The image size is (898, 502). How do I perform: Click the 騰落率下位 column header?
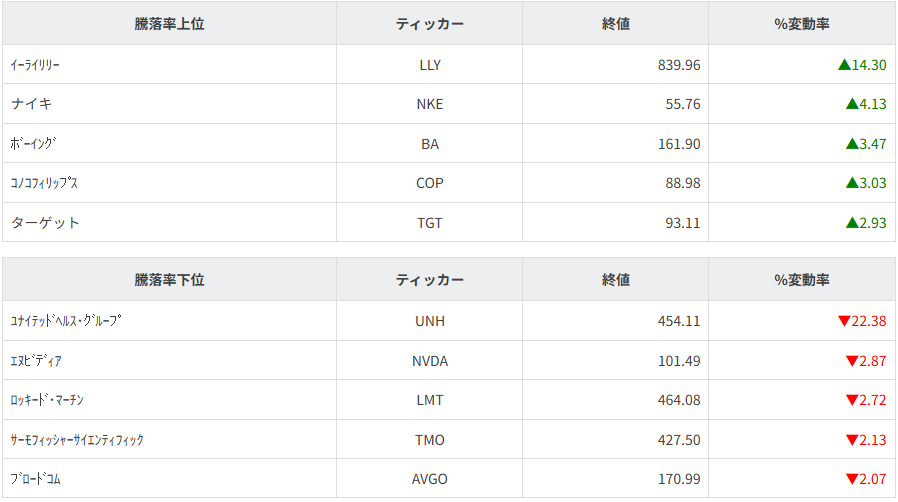pos(169,280)
